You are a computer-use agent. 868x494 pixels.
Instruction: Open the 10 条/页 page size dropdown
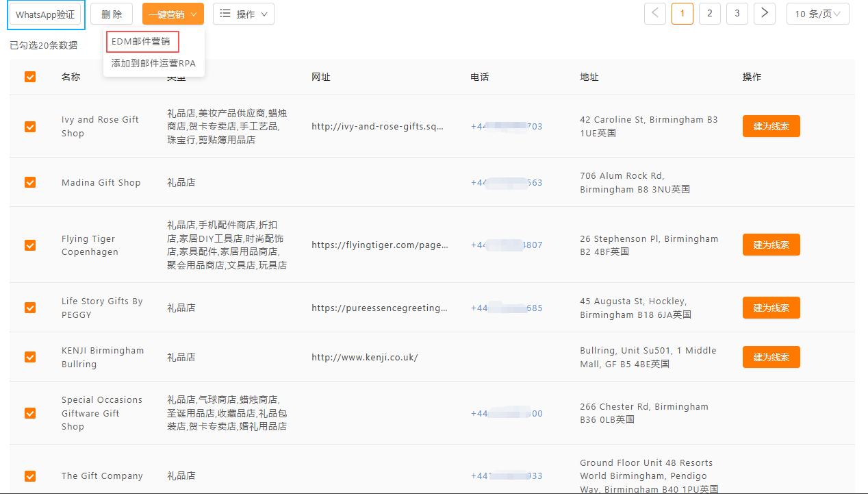(818, 13)
